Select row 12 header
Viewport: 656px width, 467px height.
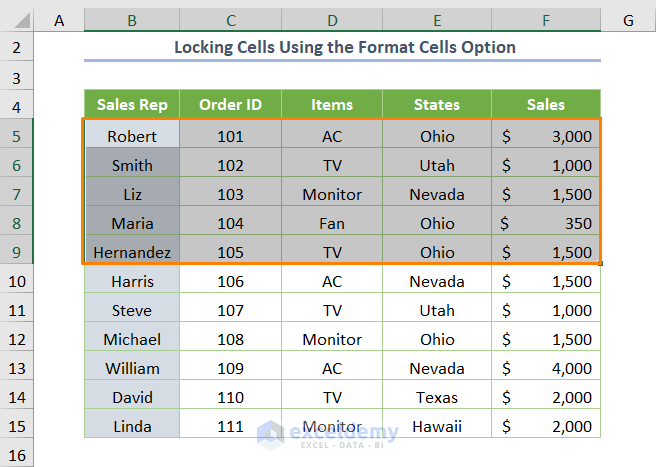[17, 340]
